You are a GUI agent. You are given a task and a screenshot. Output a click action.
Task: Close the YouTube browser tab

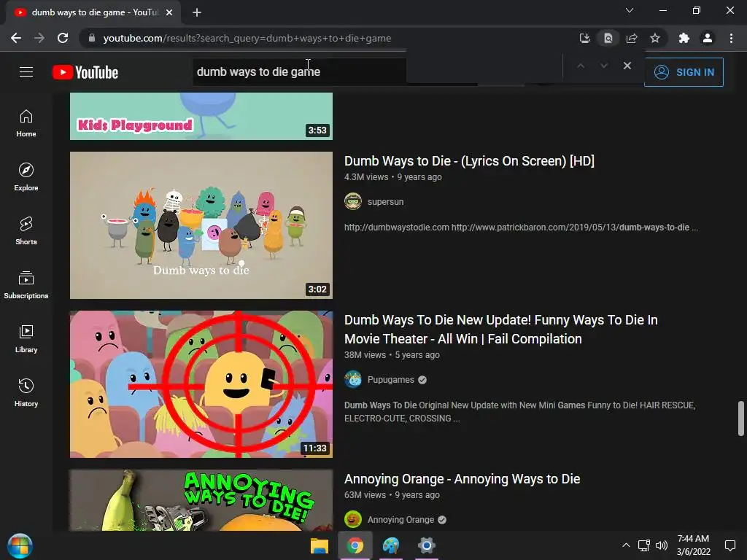pos(169,12)
